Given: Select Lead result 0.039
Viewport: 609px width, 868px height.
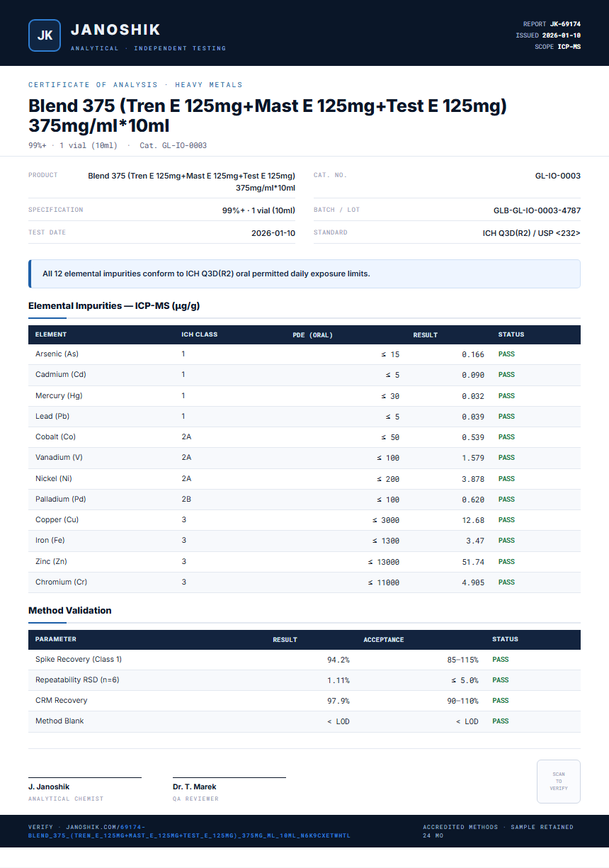Looking at the screenshot, I should [x=473, y=417].
